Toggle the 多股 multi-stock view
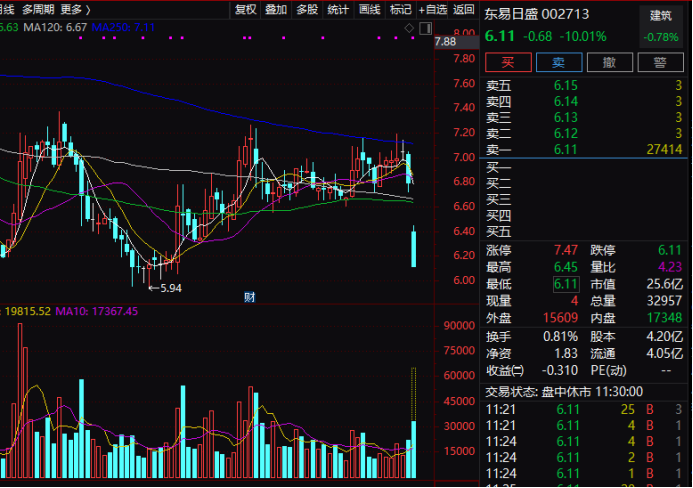 click(307, 9)
